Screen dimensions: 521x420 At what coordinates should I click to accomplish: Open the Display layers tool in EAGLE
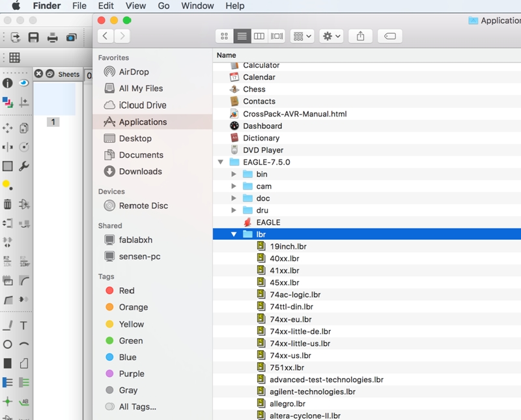tap(7, 102)
